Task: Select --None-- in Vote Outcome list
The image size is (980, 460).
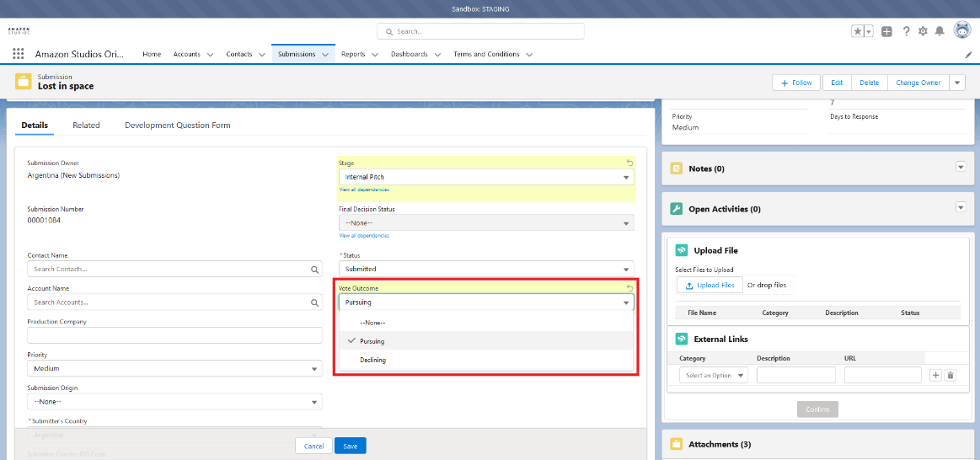Action: (x=486, y=323)
